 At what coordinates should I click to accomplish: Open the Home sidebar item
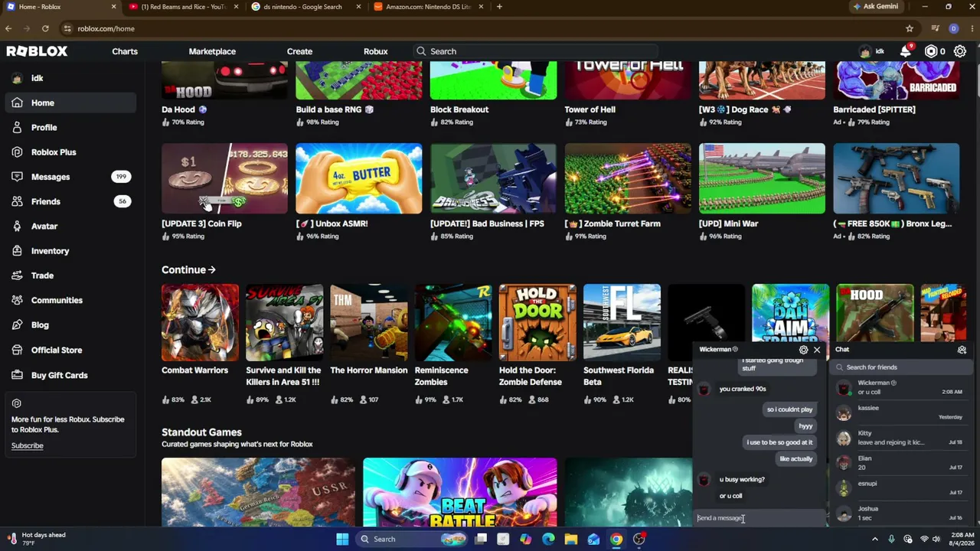[x=69, y=103]
